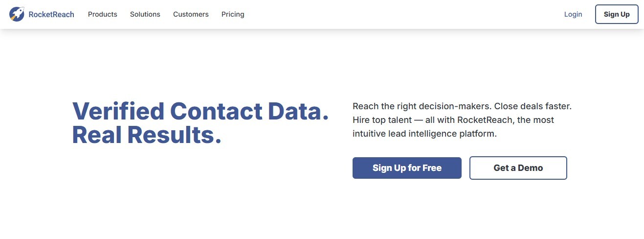
Task: Click the RocketReach wordmark in the header
Action: click(51, 14)
